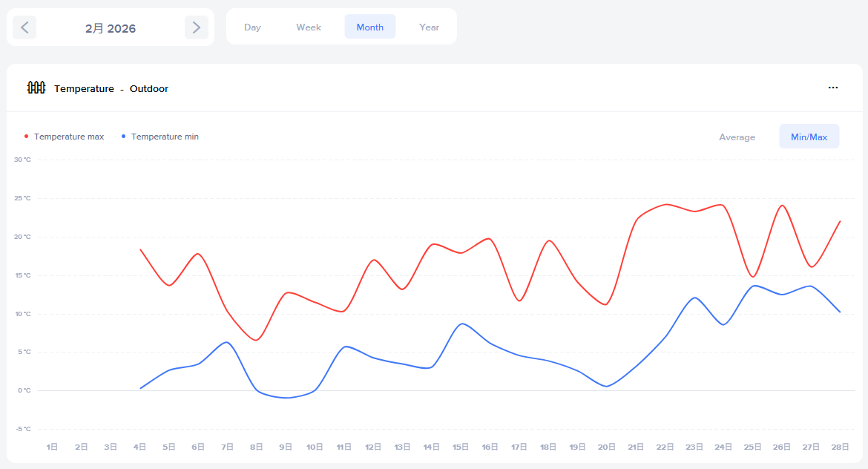Click the red Temperature max legend dot
Viewport: 868px width, 469px height.
[27, 137]
